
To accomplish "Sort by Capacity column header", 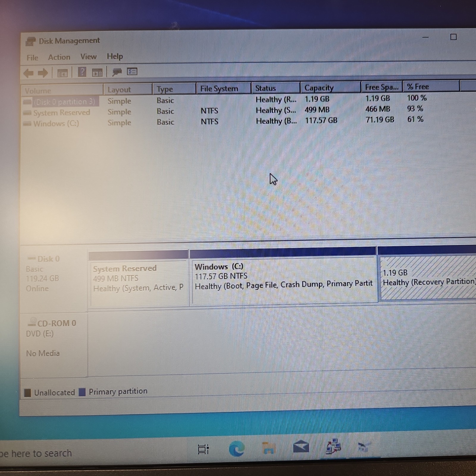I will click(x=331, y=88).
